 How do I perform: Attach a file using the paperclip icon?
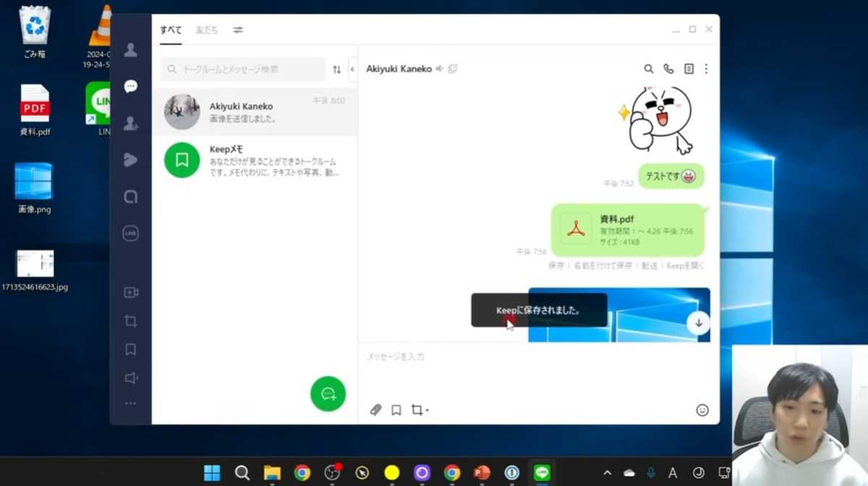click(375, 410)
